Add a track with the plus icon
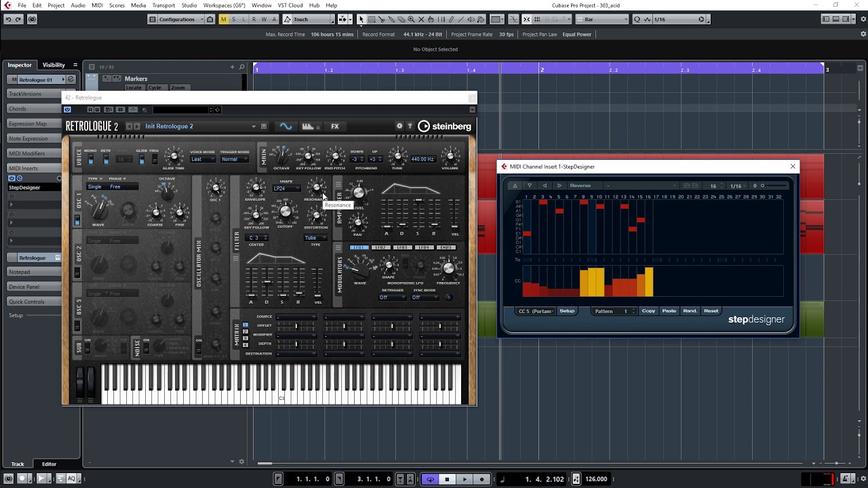This screenshot has height=488, width=868. point(232,66)
